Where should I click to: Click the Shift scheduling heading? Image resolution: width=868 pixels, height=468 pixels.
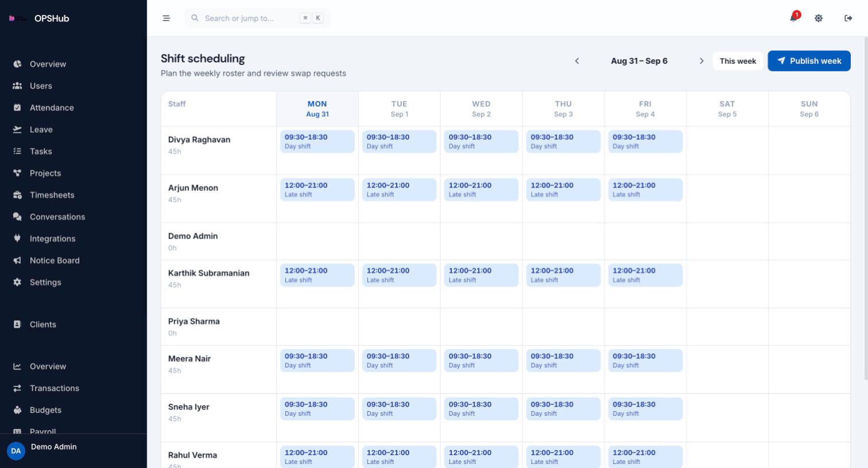coord(203,59)
